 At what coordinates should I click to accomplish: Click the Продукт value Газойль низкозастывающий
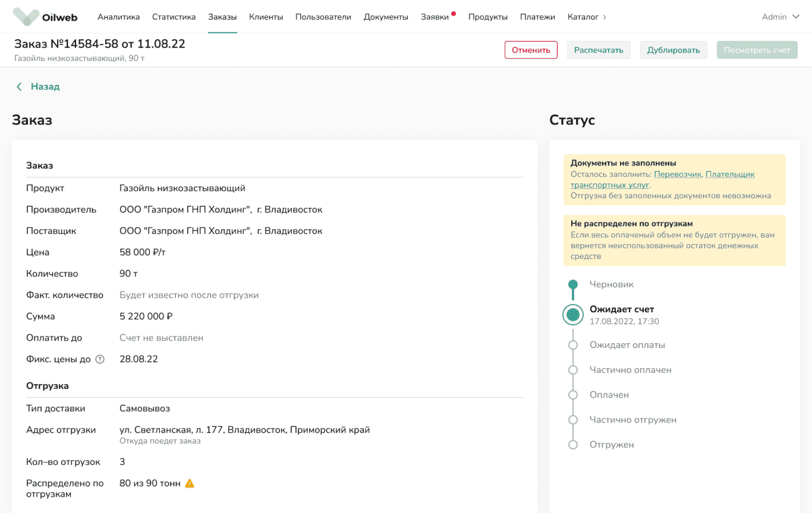coord(183,188)
